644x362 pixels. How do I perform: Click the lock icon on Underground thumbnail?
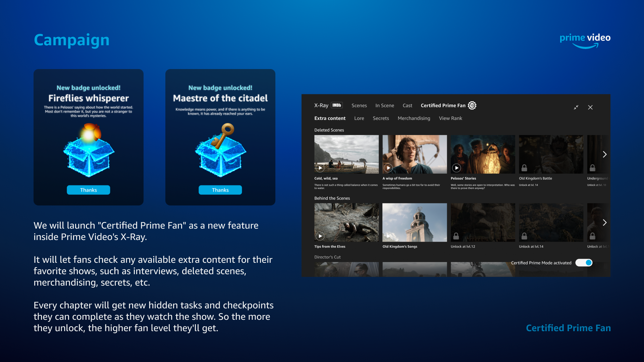click(x=593, y=168)
